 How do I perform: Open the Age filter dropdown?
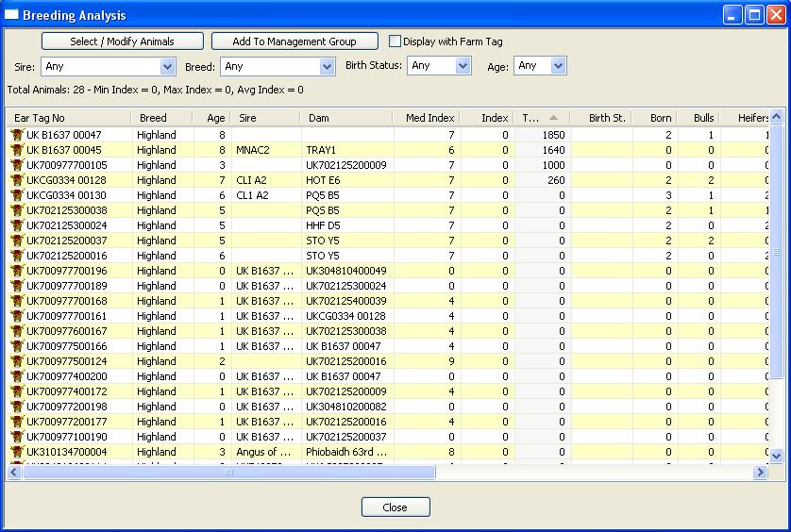[x=557, y=66]
